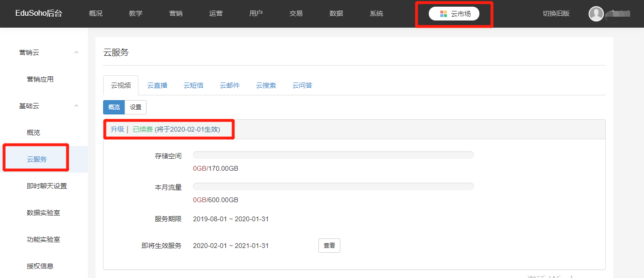This screenshot has width=644, height=278.
Task: Open the 教学 top menu
Action: click(136, 14)
